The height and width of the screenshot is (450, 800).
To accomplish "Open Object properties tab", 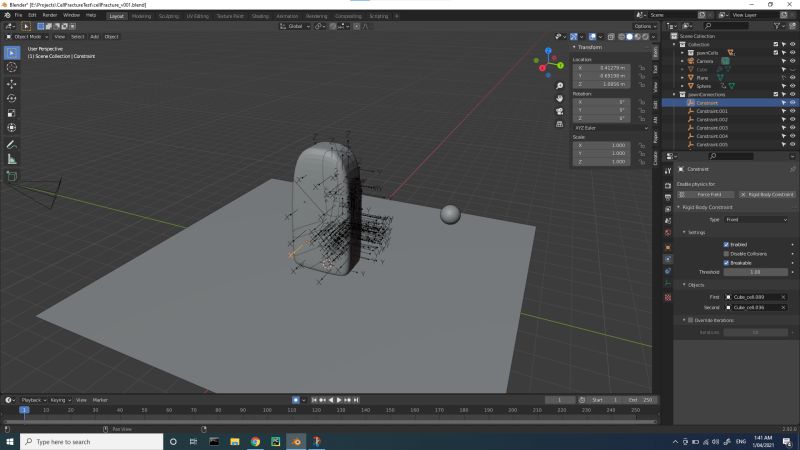I will coord(668,247).
